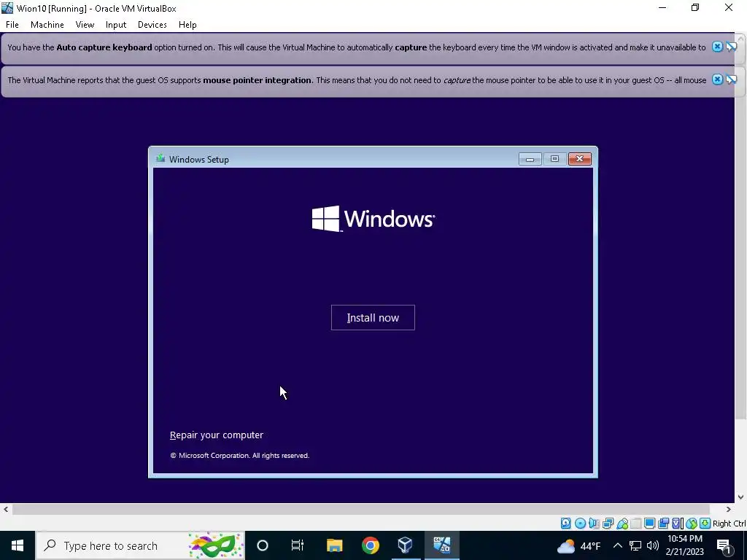
Task: Open the Help menu
Action: pyautogui.click(x=187, y=25)
